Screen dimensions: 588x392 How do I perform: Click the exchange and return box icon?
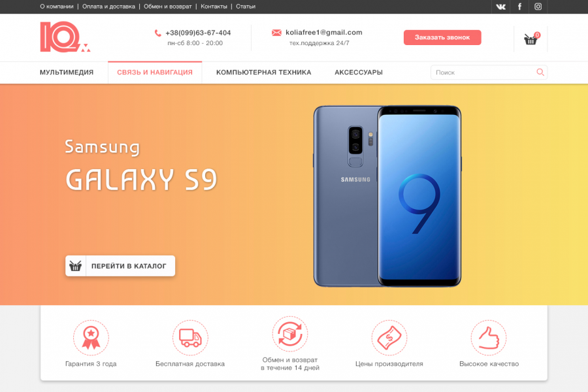pyautogui.click(x=290, y=334)
